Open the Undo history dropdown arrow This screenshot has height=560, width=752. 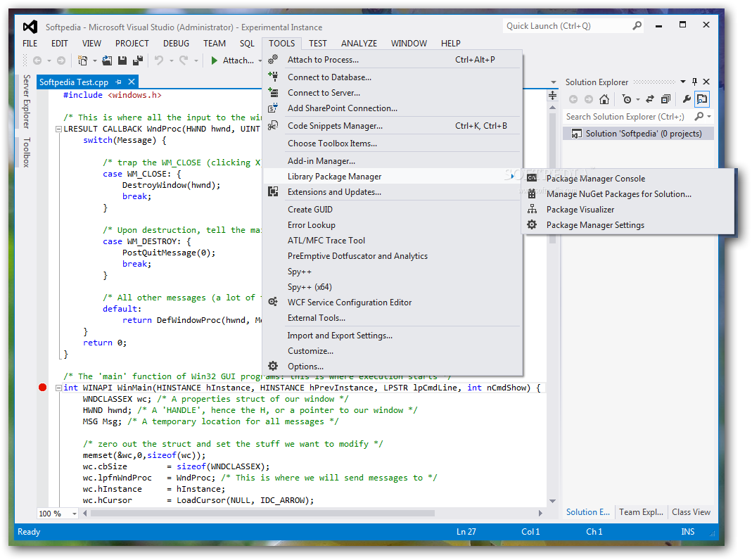(171, 61)
